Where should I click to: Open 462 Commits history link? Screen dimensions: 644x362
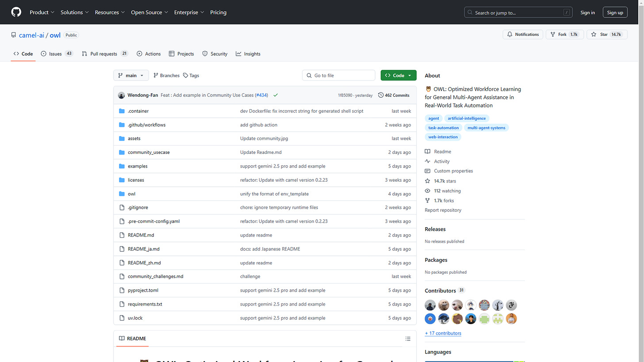394,95
